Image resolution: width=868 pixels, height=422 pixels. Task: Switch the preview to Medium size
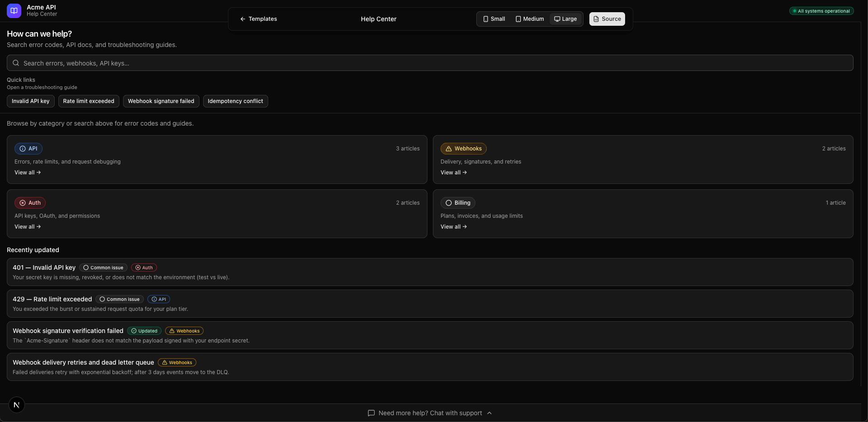pyautogui.click(x=530, y=19)
